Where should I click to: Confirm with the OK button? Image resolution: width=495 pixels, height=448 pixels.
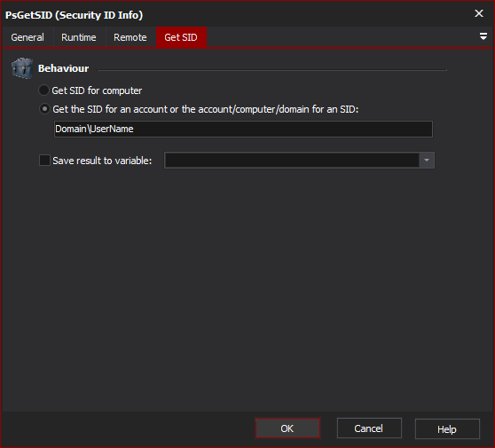point(287,428)
